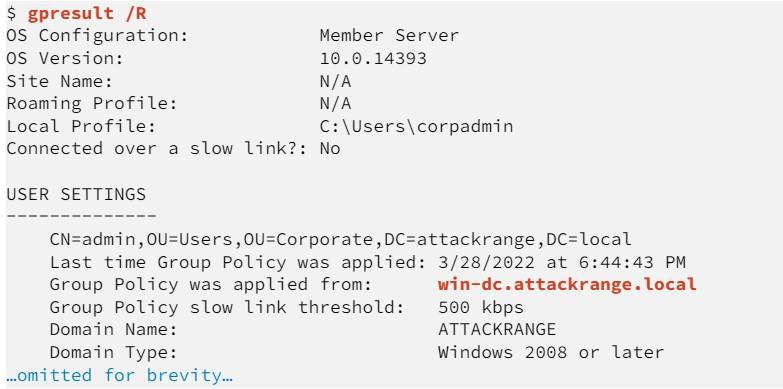
Task: Click the 500 kbps threshold value
Action: [x=480, y=307]
